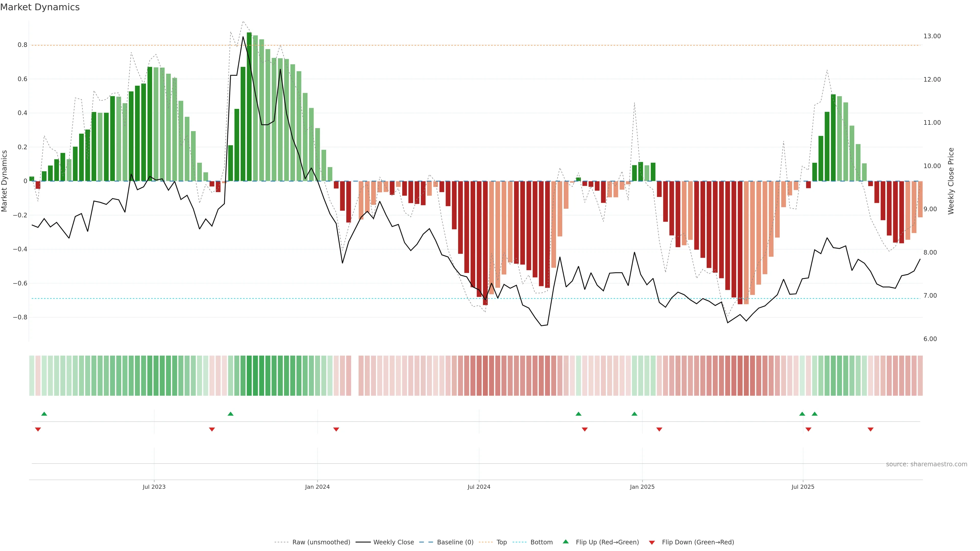
Task: Click the 13.00 price axis tick label
Action: click(x=932, y=36)
